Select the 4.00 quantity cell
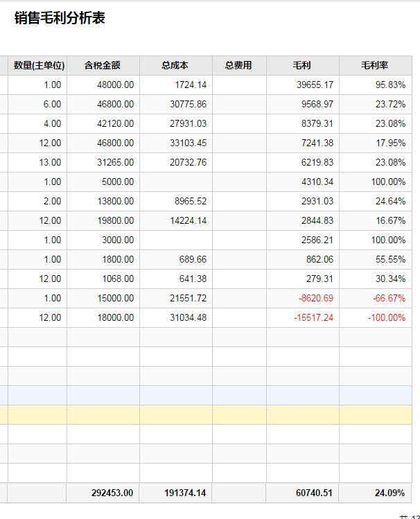Viewport: 420px width, 519px height. (x=37, y=124)
